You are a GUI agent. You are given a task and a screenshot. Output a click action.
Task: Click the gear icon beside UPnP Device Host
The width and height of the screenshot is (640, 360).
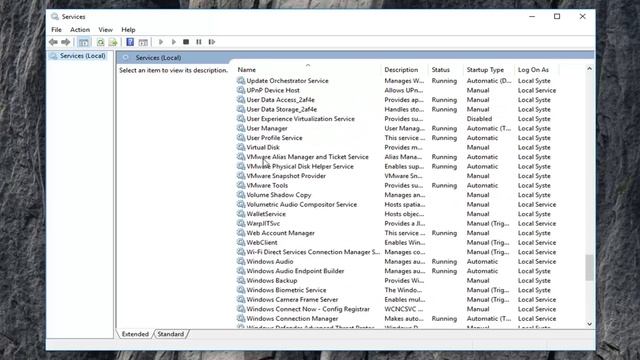coord(241,90)
